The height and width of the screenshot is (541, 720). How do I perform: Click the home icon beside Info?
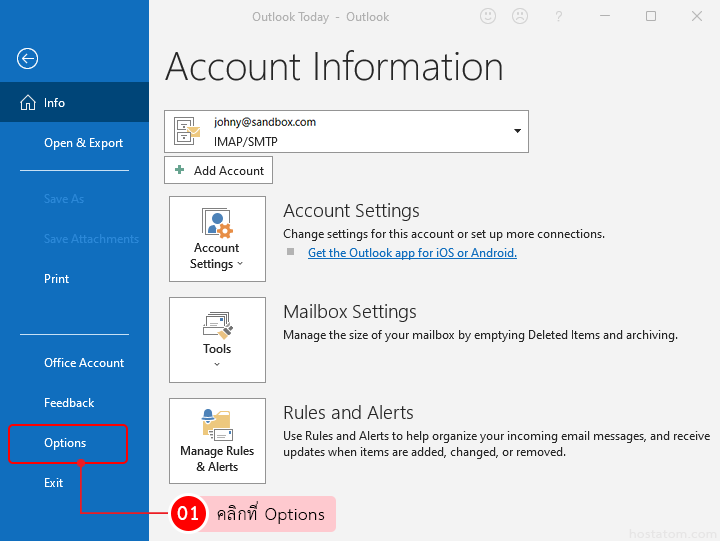pyautogui.click(x=27, y=102)
